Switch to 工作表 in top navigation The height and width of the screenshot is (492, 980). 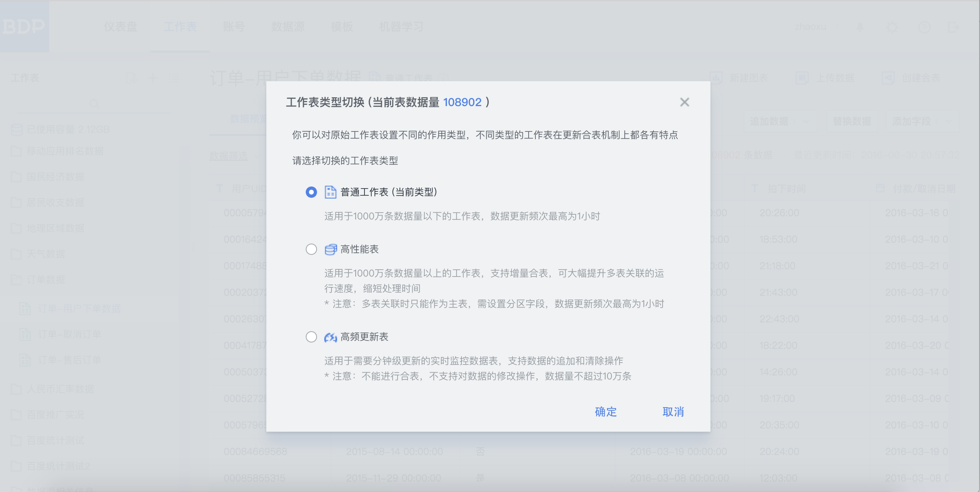(180, 27)
